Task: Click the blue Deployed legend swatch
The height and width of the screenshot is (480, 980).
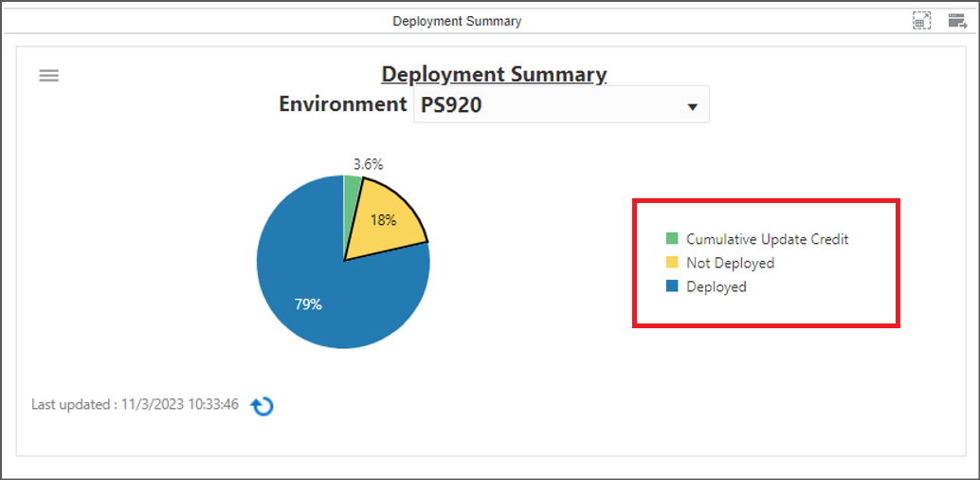Action: [672, 286]
